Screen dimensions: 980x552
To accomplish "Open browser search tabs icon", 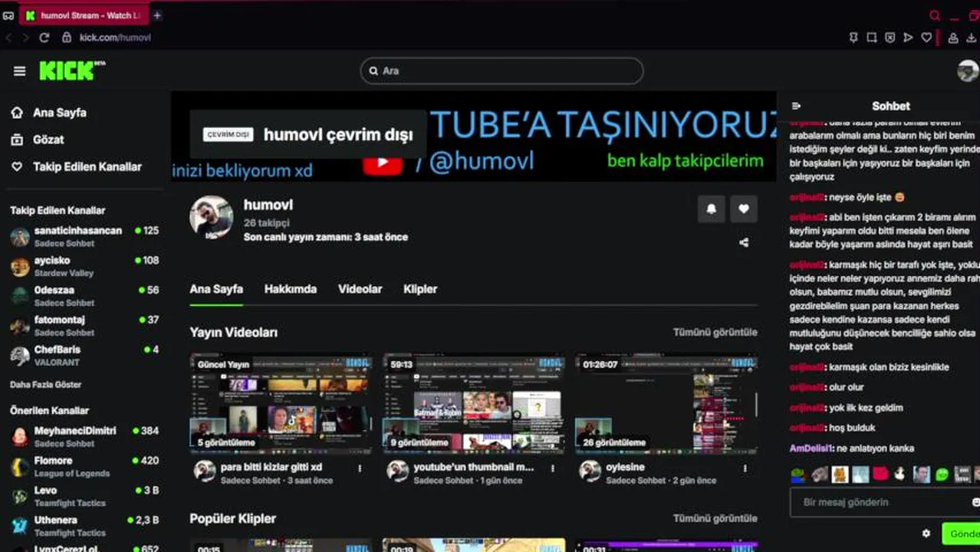I will [x=935, y=15].
